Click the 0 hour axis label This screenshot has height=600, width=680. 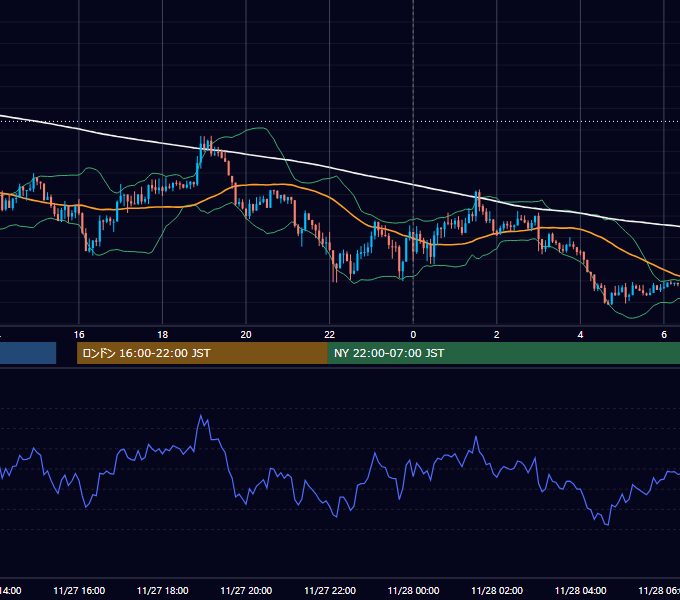(x=413, y=335)
